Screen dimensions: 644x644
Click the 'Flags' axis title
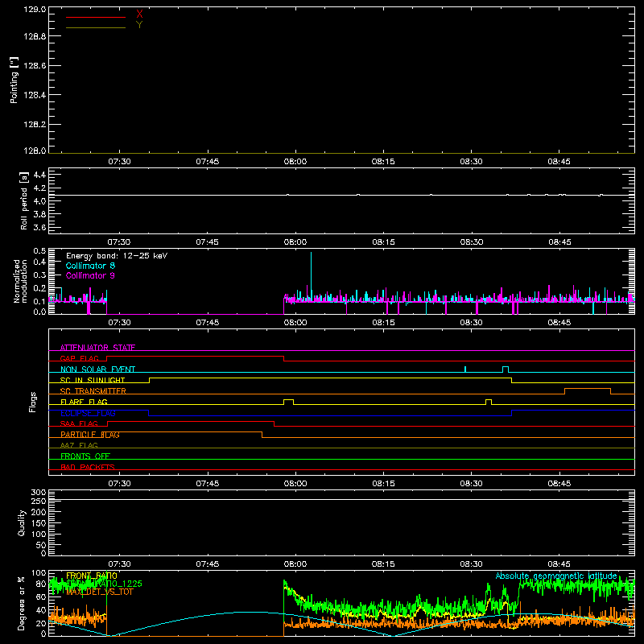32,402
